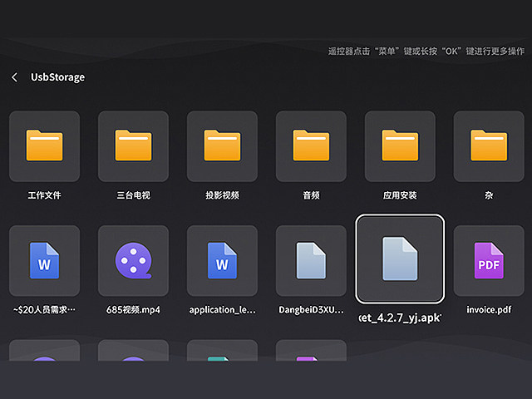Go back using the left arrow

[15, 77]
